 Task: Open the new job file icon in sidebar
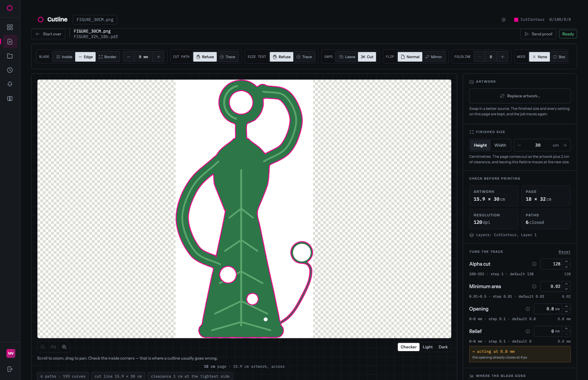pyautogui.click(x=10, y=42)
